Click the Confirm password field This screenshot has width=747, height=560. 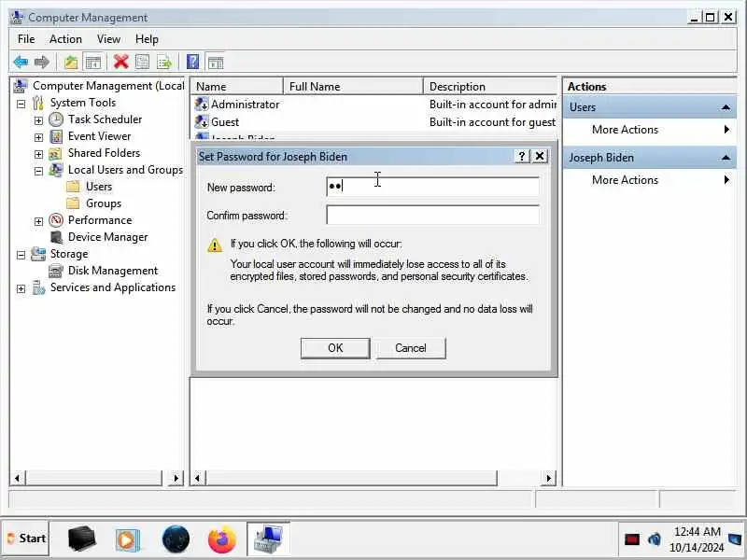432,216
